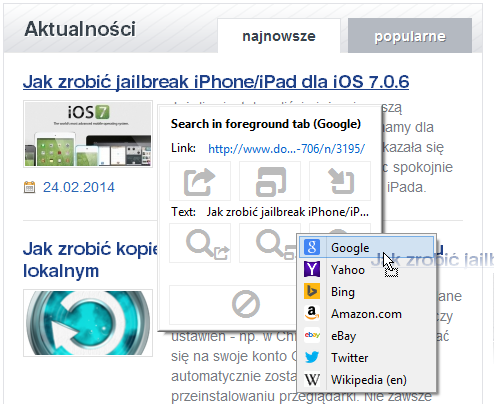Click the calendar icon beside 24.02.2014
Viewport: 494px width, 404px height.
pos(29,187)
